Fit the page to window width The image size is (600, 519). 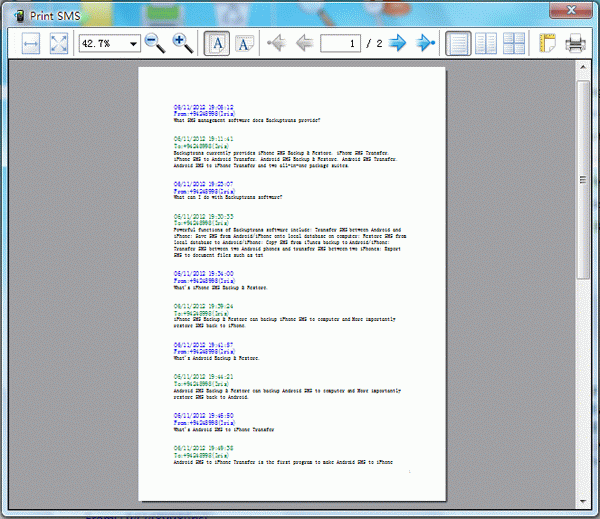(31, 43)
